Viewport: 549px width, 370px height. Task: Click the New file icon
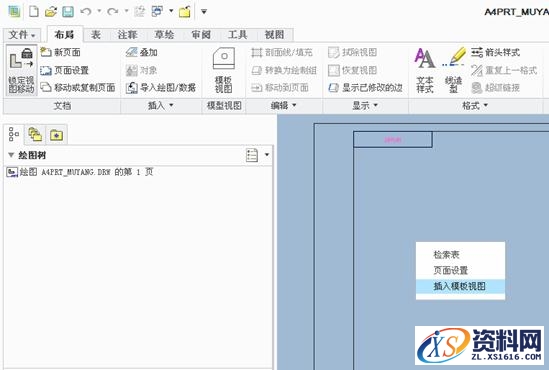tap(34, 12)
